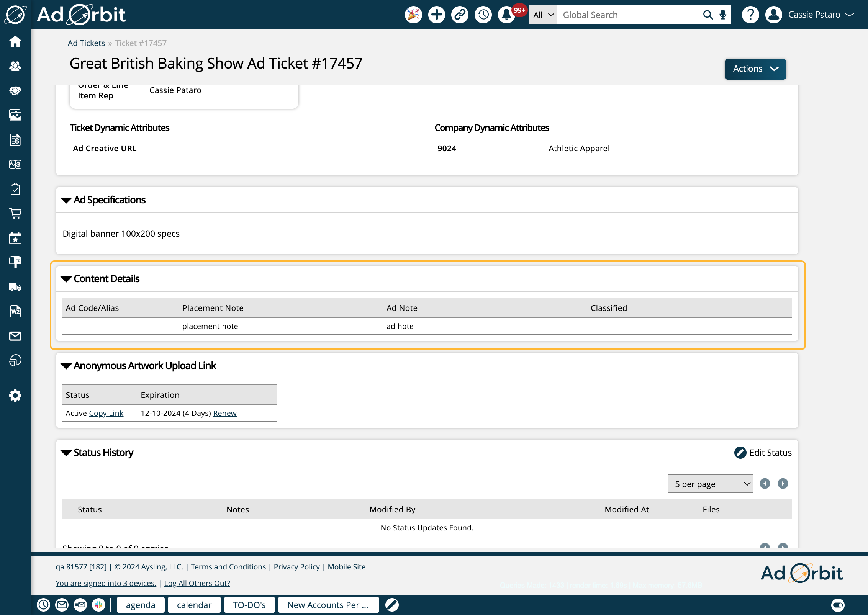Open the notifications bell with 99+ badge
The image size is (868, 615).
506,15
